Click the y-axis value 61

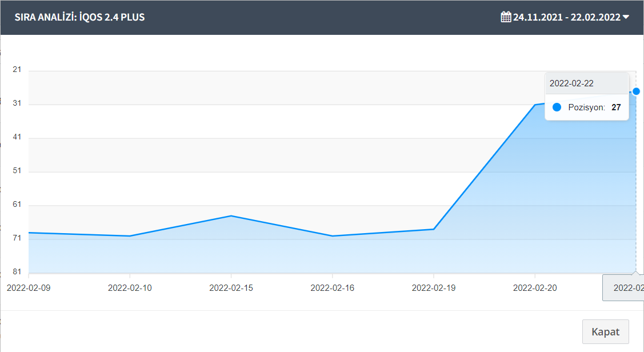pos(17,204)
